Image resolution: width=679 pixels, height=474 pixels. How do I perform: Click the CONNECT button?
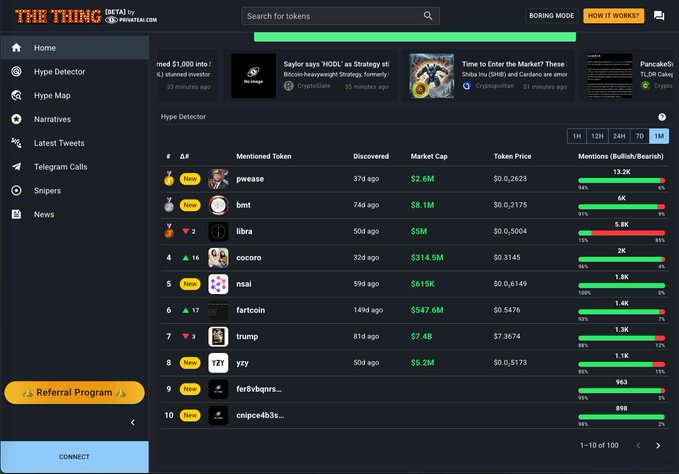[x=74, y=457]
